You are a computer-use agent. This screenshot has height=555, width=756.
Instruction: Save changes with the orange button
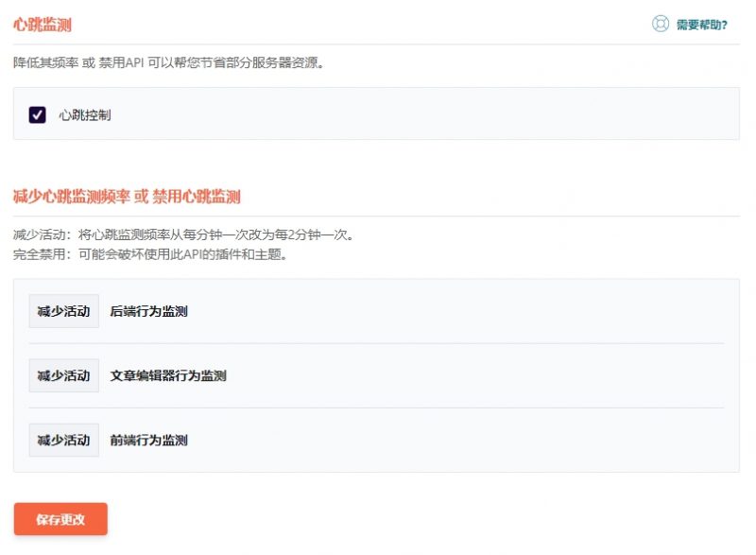tap(59, 518)
